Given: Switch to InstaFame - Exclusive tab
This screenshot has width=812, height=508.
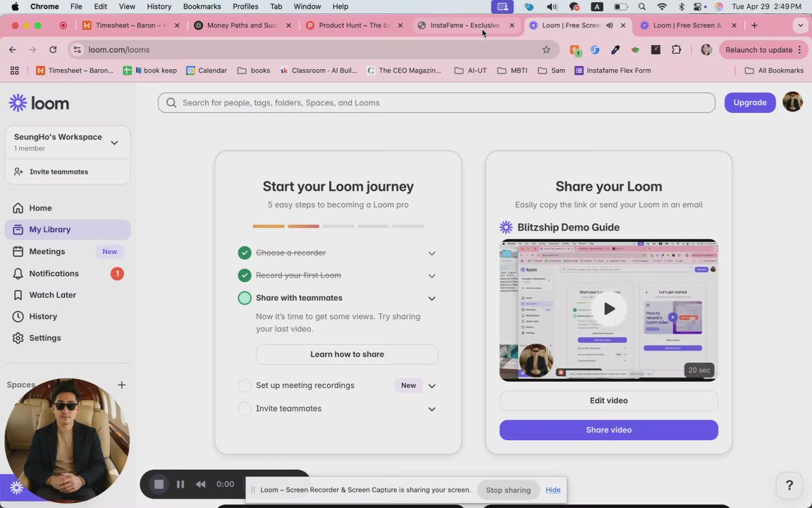Looking at the screenshot, I should click(x=465, y=25).
